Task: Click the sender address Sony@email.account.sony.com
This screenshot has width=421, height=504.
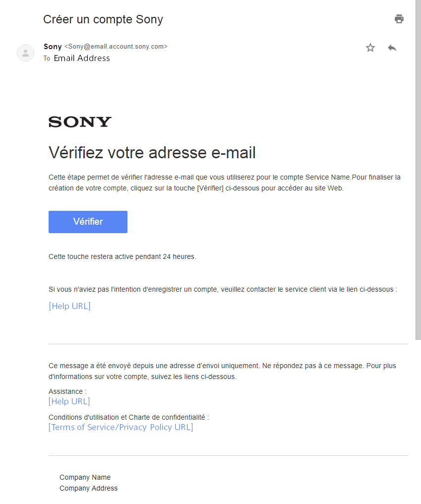Action: tap(116, 47)
